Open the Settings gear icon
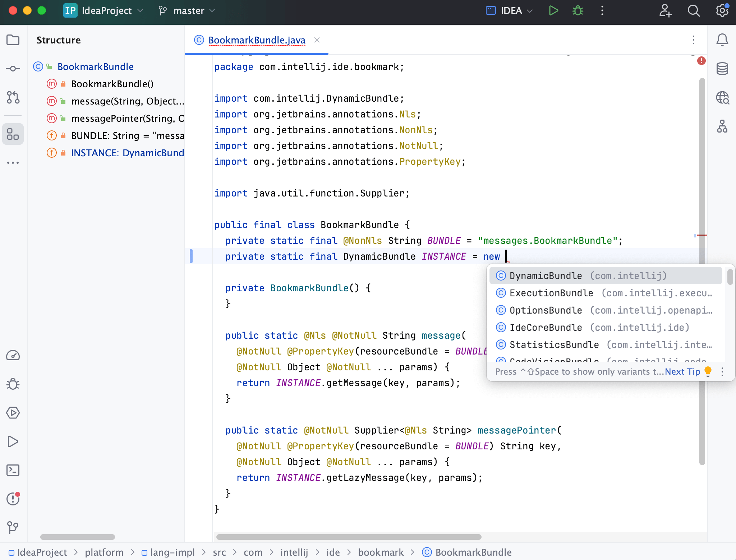736x560 pixels. [722, 11]
